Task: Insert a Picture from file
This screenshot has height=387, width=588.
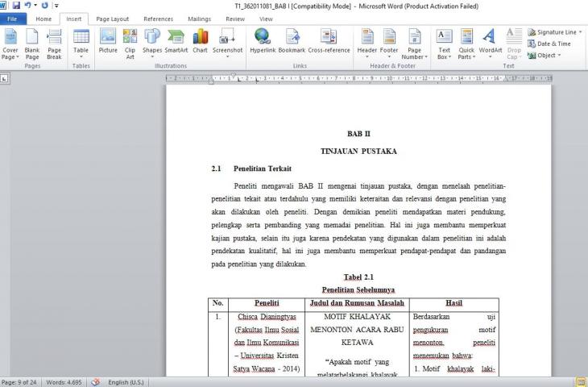Action: click(108, 41)
